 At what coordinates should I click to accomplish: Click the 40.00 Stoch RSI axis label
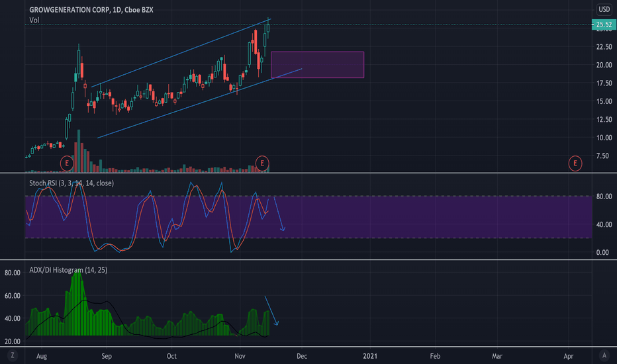(604, 225)
